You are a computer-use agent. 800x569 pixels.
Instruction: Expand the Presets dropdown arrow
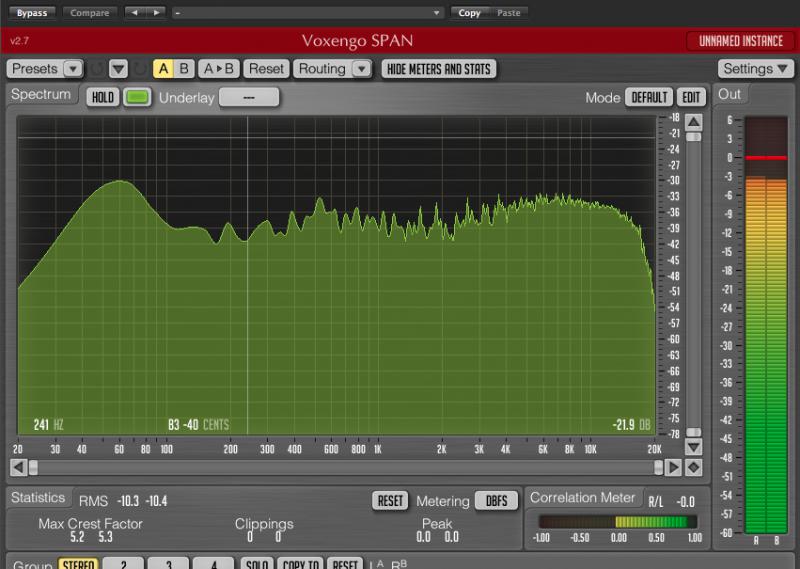click(73, 68)
